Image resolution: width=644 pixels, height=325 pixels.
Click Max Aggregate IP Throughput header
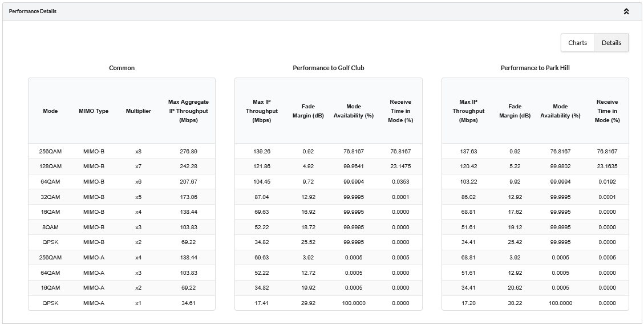[188, 111]
